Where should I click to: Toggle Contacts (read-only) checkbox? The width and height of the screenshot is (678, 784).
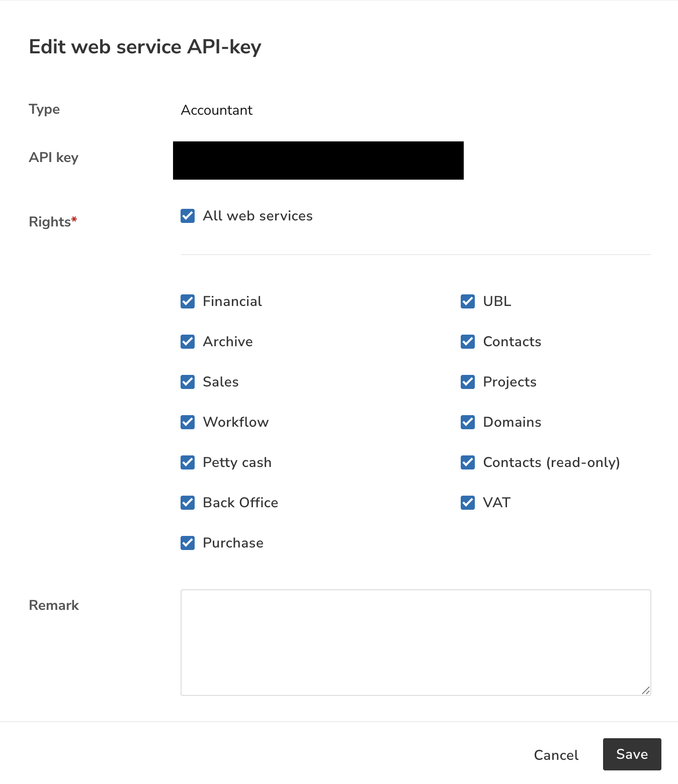pos(468,462)
